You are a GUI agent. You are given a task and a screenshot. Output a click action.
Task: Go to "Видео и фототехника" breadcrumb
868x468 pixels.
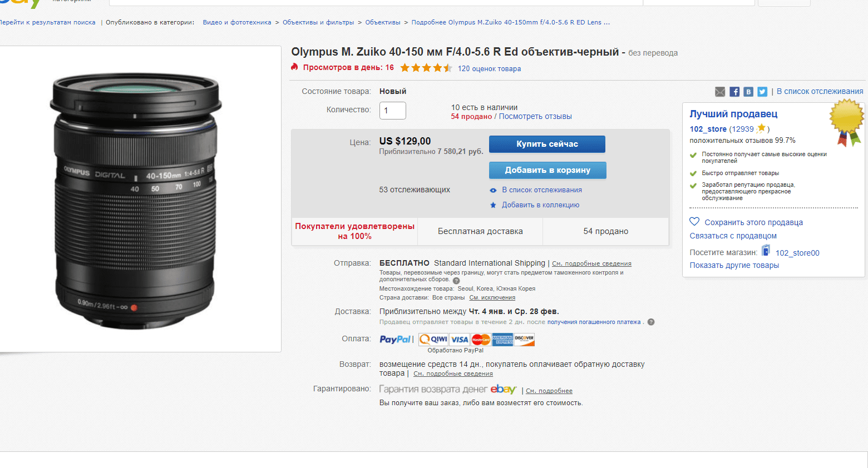tap(237, 23)
